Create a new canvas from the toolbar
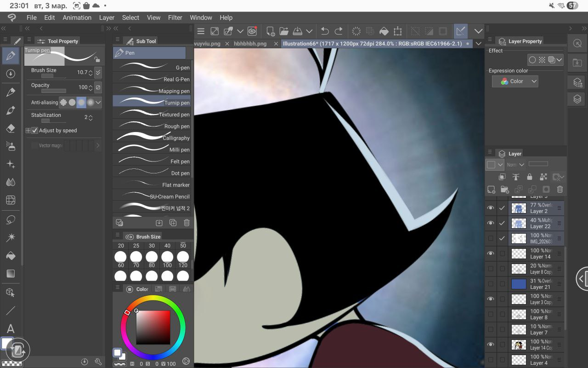This screenshot has width=588, height=368. pyautogui.click(x=270, y=31)
